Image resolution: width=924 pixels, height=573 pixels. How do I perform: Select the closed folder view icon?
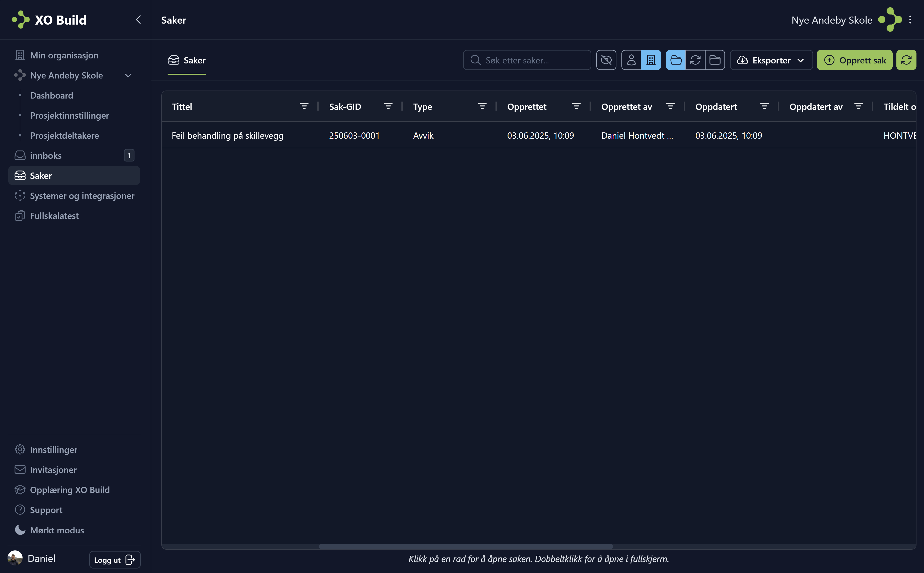pyautogui.click(x=716, y=60)
